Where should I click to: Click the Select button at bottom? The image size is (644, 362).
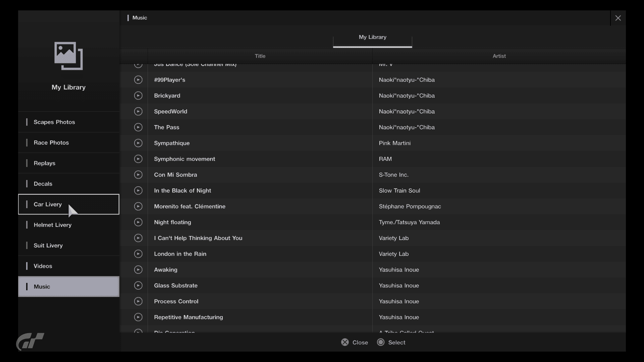click(x=391, y=342)
